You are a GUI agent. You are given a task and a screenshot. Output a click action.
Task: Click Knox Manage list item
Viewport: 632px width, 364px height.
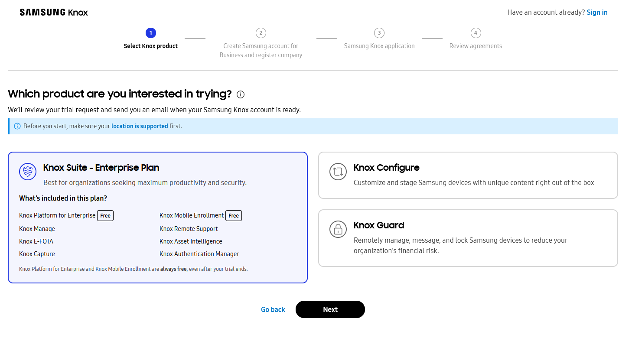click(x=37, y=229)
